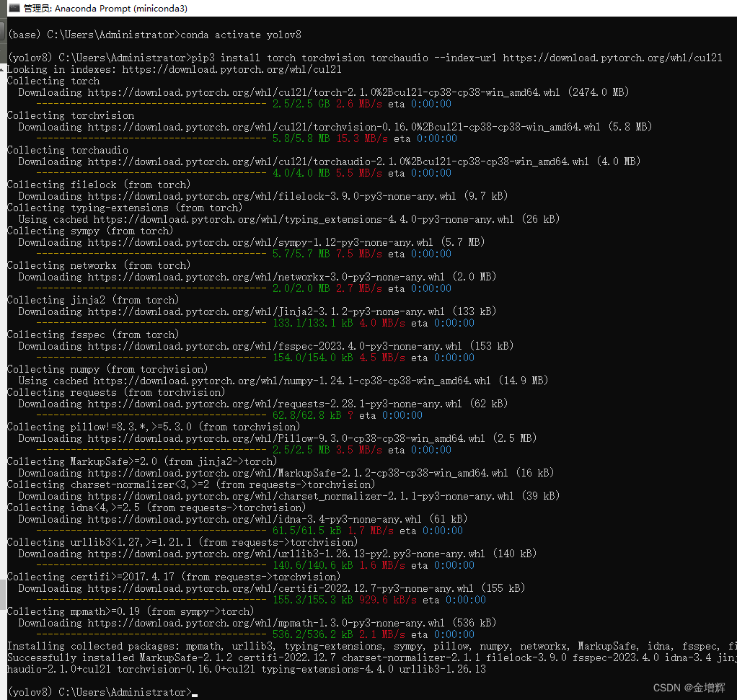This screenshot has height=700, width=737.
Task: Click the 'Collecting torchvision' line
Action: [71, 115]
